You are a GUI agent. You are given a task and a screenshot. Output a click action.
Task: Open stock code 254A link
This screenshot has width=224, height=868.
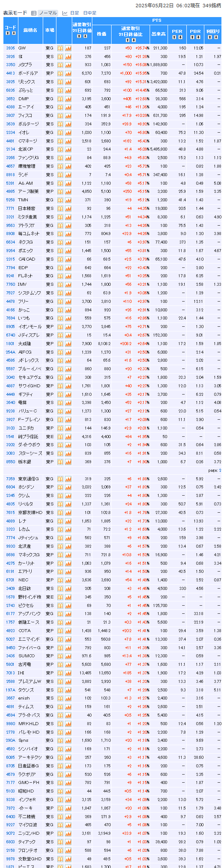point(10,352)
